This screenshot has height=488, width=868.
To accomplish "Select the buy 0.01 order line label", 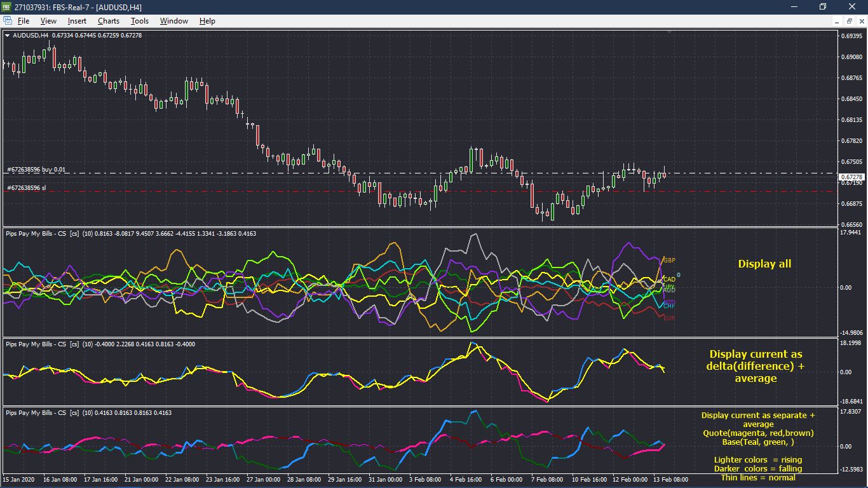I will coord(36,170).
